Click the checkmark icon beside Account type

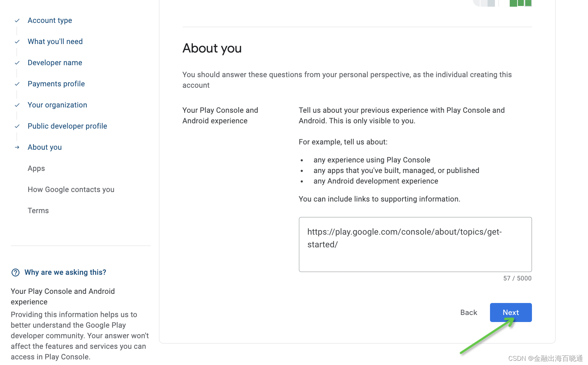(17, 20)
